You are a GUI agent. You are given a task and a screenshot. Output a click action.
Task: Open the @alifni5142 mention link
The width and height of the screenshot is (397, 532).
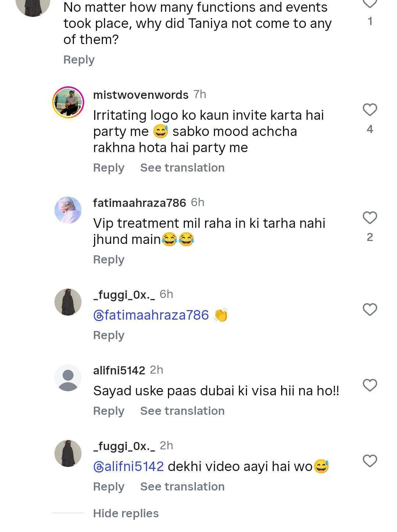tap(128, 466)
